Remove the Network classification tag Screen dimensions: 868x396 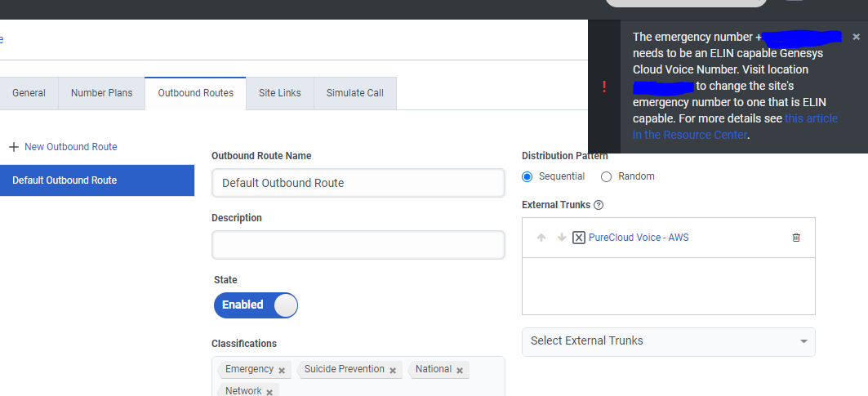(269, 392)
